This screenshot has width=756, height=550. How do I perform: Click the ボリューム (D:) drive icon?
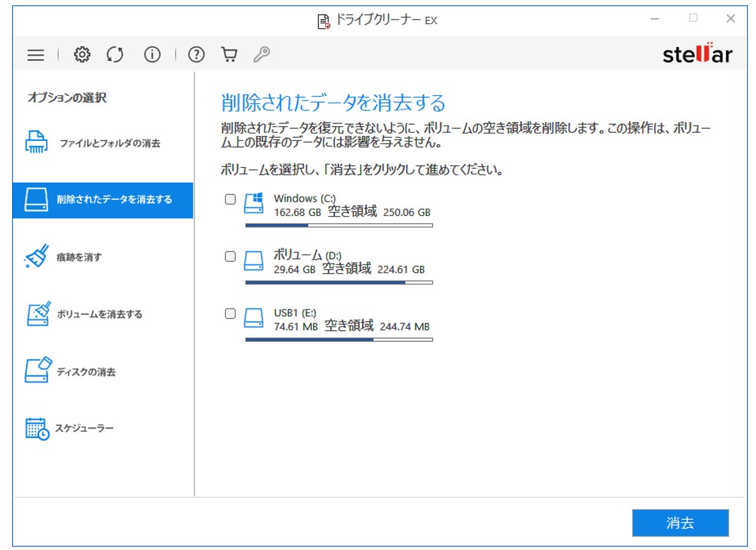[x=253, y=260]
